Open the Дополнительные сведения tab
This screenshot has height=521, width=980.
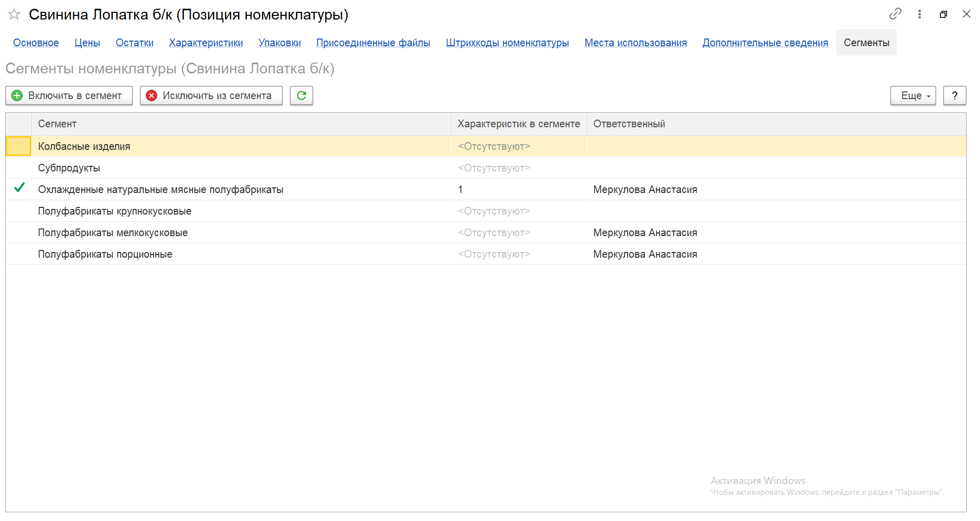(x=765, y=43)
